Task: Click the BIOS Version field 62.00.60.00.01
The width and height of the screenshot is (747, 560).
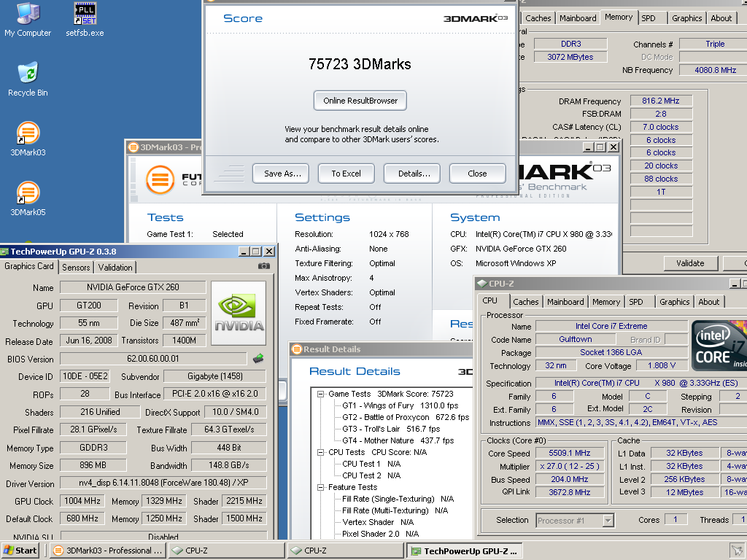Action: [153, 359]
